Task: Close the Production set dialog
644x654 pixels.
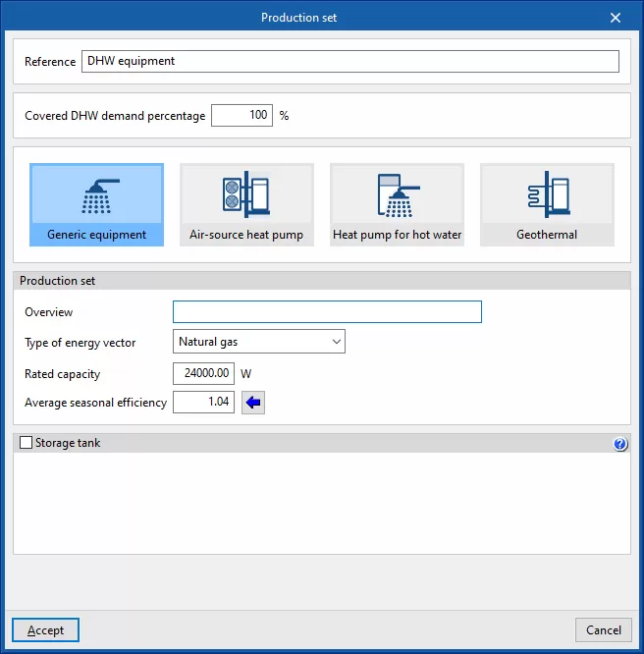Action: tap(616, 18)
